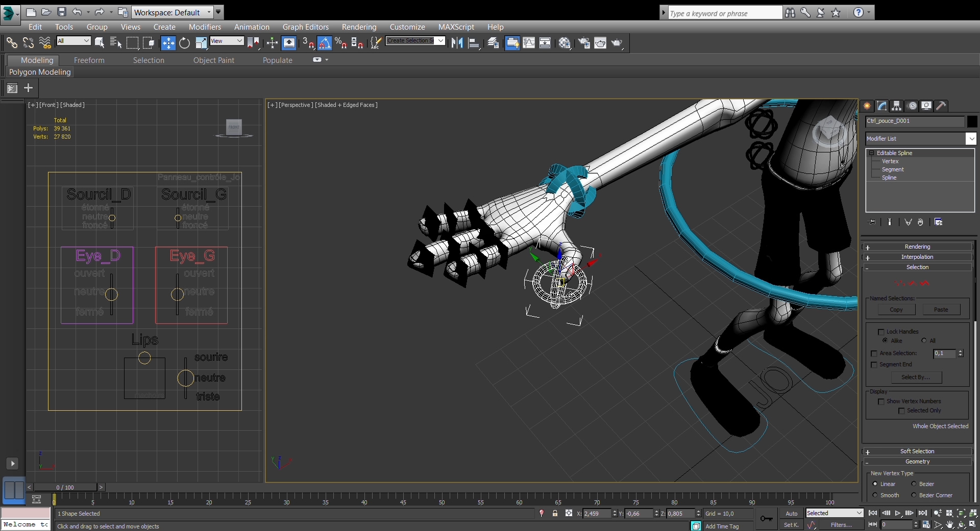Open the Material Editor icon
The height and width of the screenshot is (531, 980).
pos(565,43)
